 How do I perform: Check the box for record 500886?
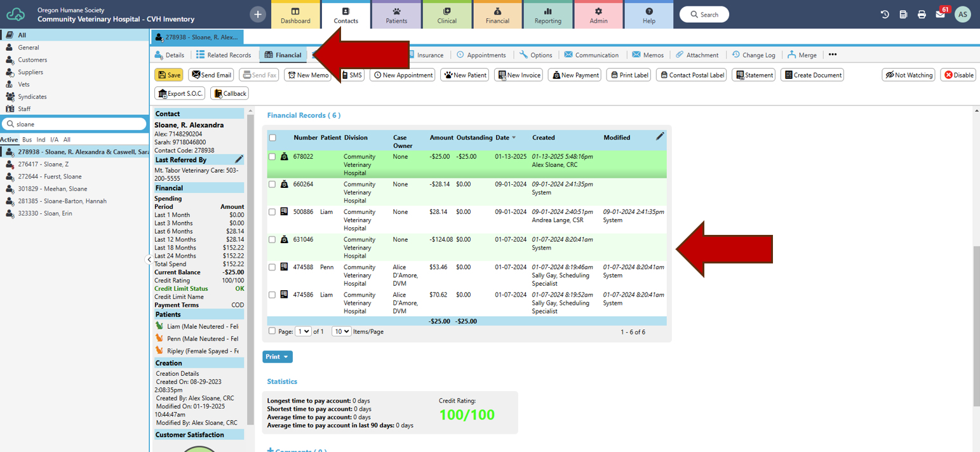272,212
